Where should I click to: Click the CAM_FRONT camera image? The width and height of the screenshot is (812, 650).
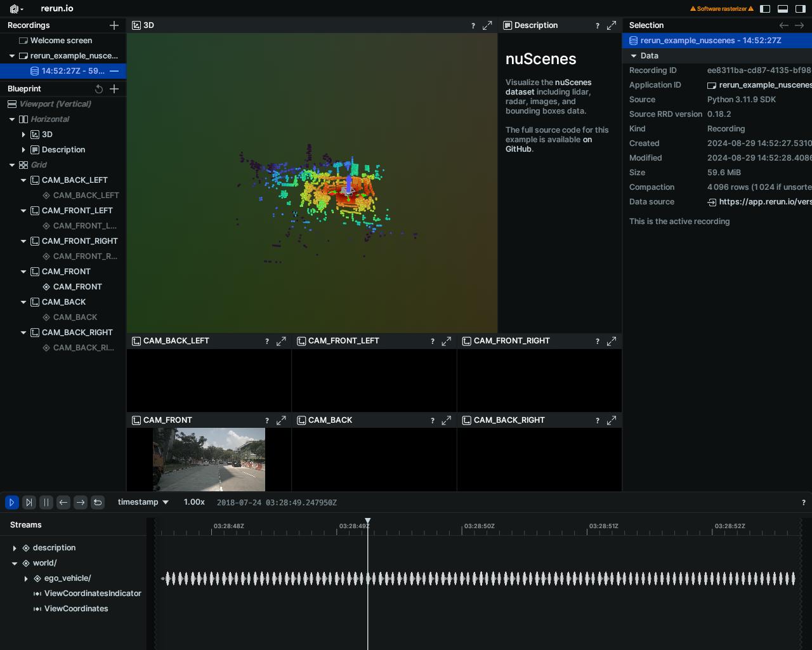209,460
